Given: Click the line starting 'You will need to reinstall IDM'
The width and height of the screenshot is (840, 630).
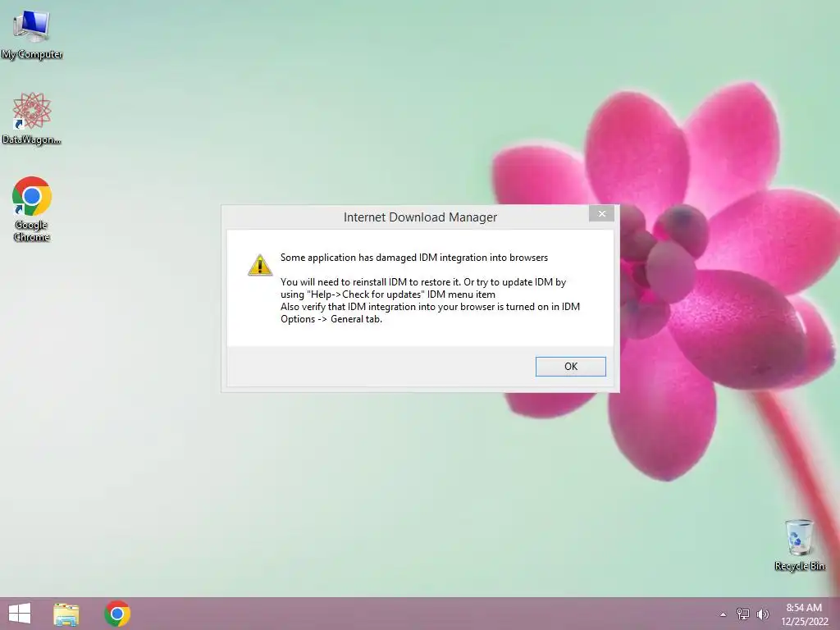Looking at the screenshot, I should [423, 282].
